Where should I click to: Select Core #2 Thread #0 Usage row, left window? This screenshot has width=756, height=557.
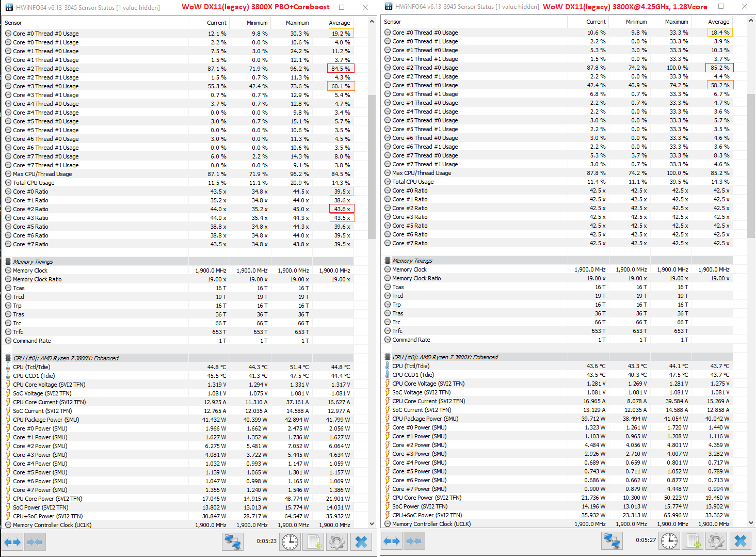click(178, 69)
